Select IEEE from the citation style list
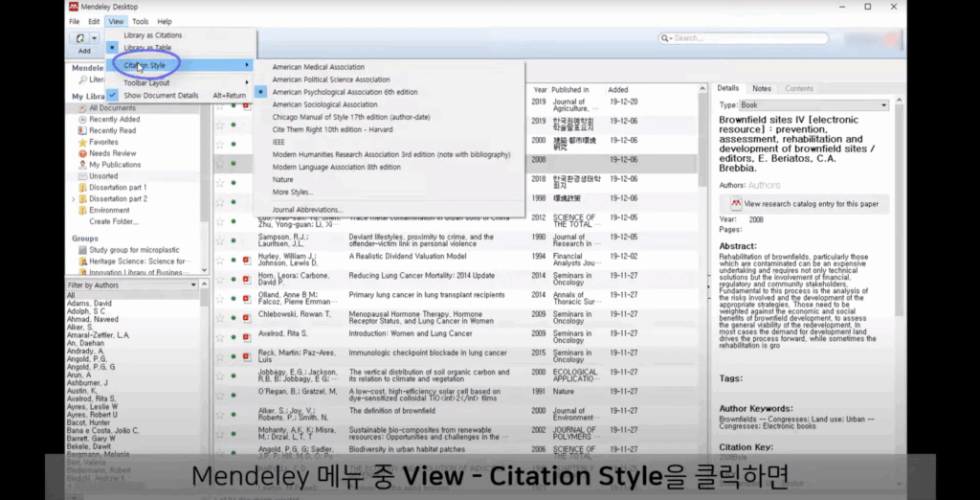The image size is (980, 500). 278,142
